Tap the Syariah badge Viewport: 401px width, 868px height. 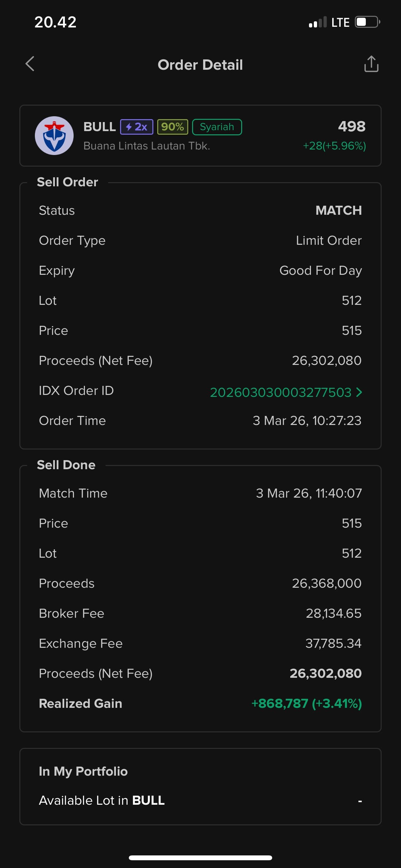(x=217, y=127)
